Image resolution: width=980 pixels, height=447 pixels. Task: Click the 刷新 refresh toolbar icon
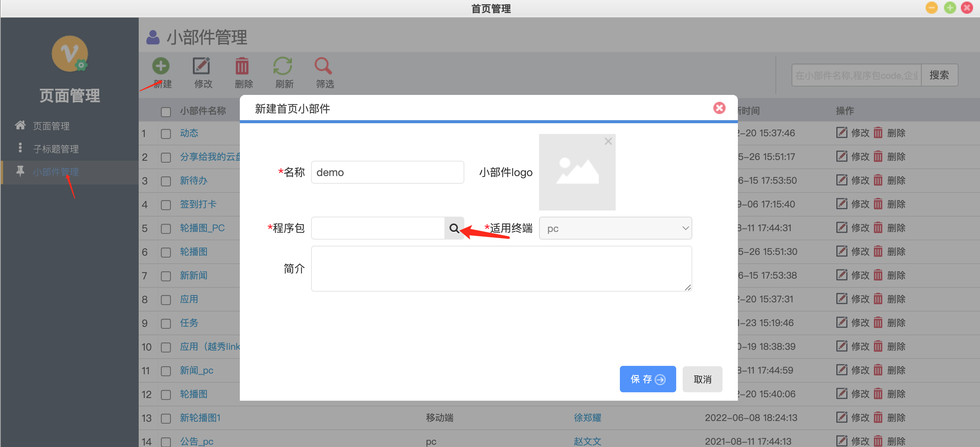tap(283, 66)
